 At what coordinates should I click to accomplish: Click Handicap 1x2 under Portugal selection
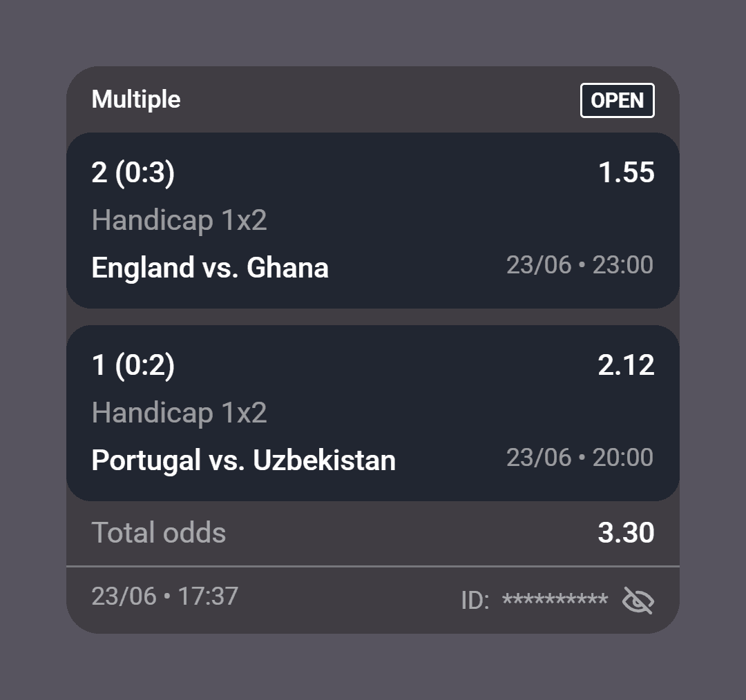click(179, 413)
